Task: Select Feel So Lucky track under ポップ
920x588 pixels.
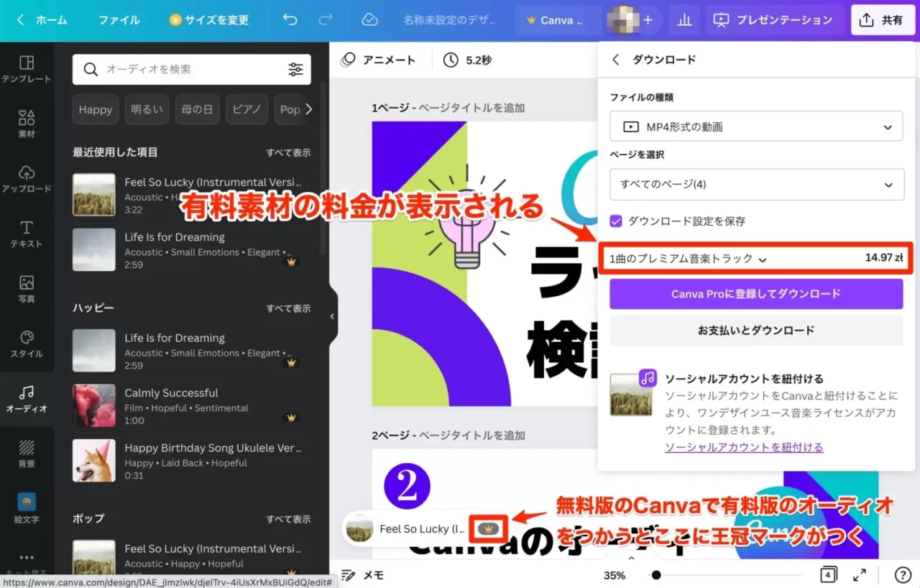Action: tap(191, 557)
